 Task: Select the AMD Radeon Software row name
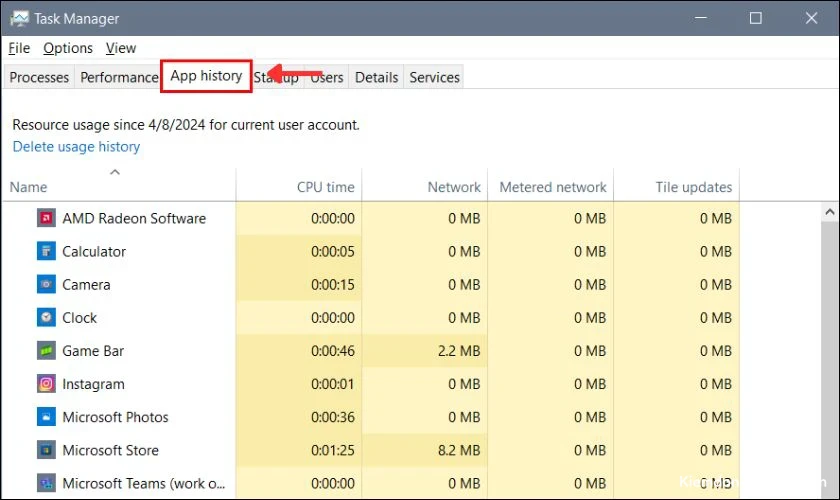point(134,218)
